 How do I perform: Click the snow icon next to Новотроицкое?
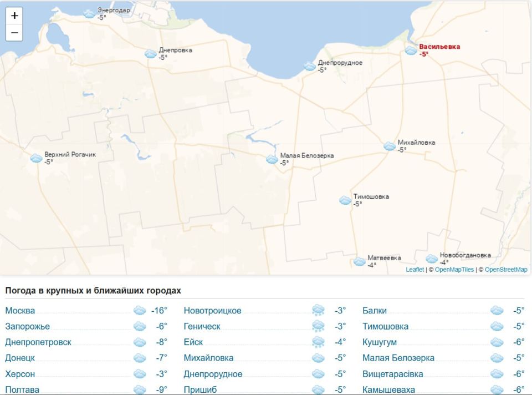pos(318,311)
